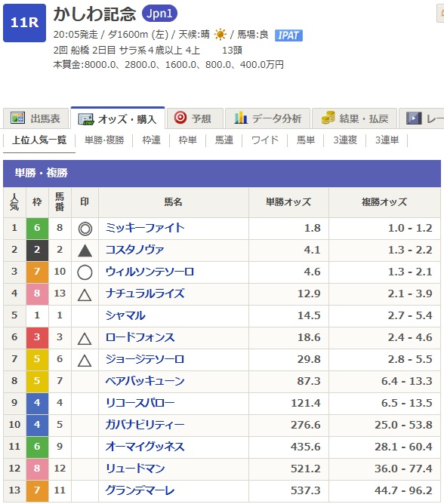Select 馬連 odds sub-tab
Viewport: 444px width, 504px height.
[x=224, y=140]
